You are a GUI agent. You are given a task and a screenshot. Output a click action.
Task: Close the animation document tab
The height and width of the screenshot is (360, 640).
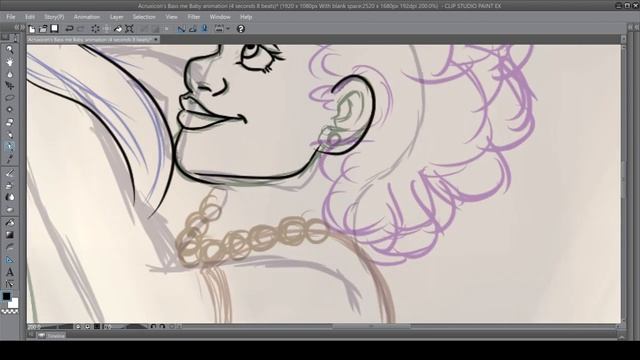156,40
